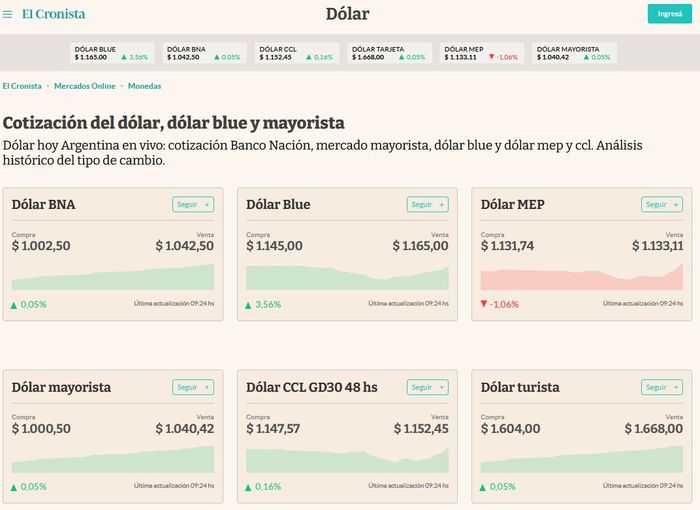
Task: Open the Dólar Blue card title
Action: coord(278,205)
